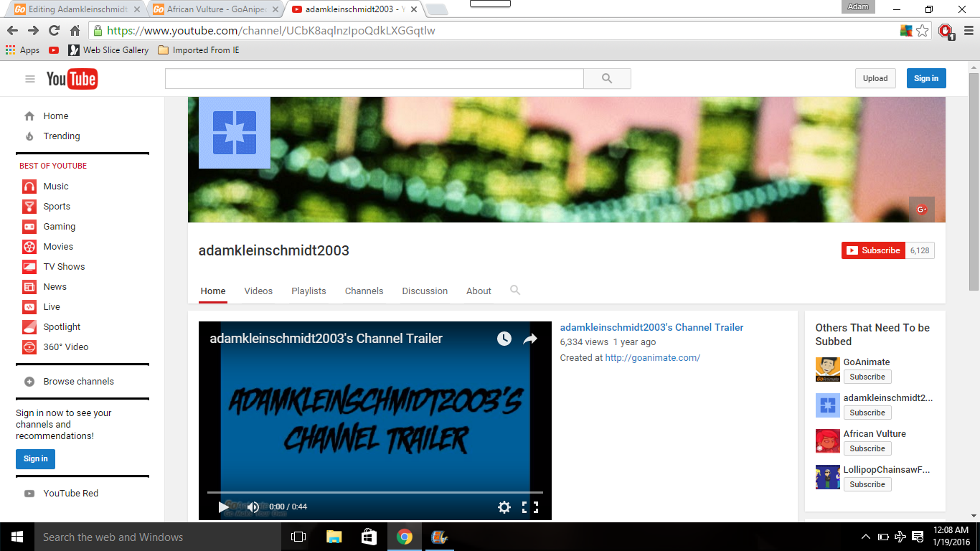Click the channel avatar image
This screenshot has width=980, height=551.
point(235,133)
